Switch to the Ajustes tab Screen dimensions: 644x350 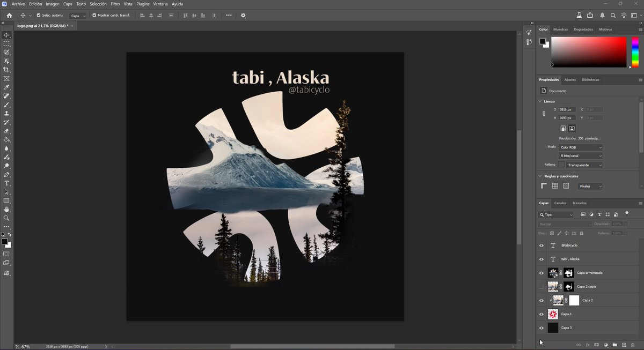pyautogui.click(x=570, y=80)
